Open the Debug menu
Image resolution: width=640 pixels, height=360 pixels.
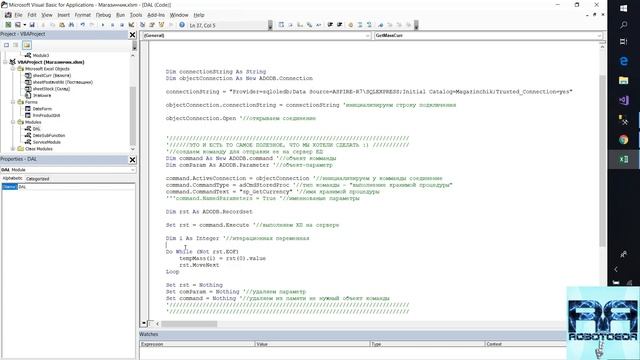tap(103, 15)
